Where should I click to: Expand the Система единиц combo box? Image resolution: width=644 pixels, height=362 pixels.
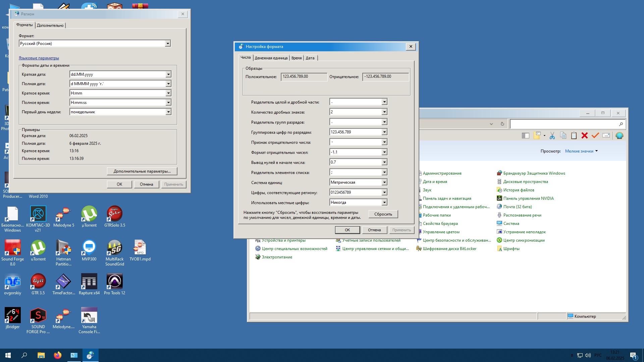(x=384, y=182)
